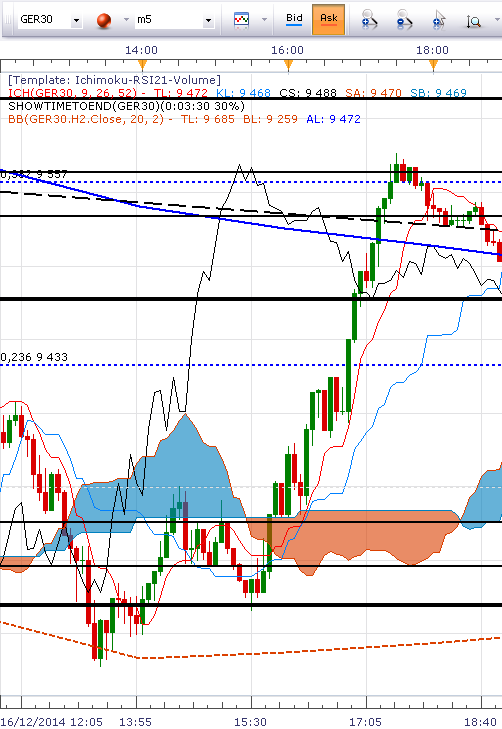Expand the chart type dropdown arrow
Screen dimensions: 502x729
[x=264, y=20]
